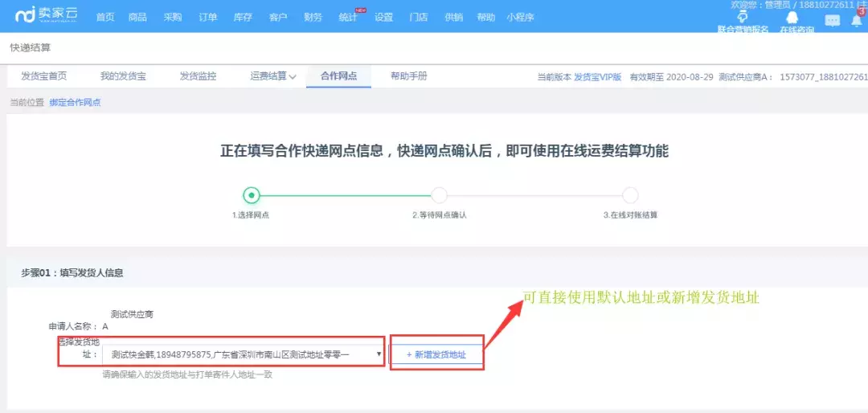Open the 发货监控 tab
Viewport: 868px width, 413px height.
tap(198, 76)
